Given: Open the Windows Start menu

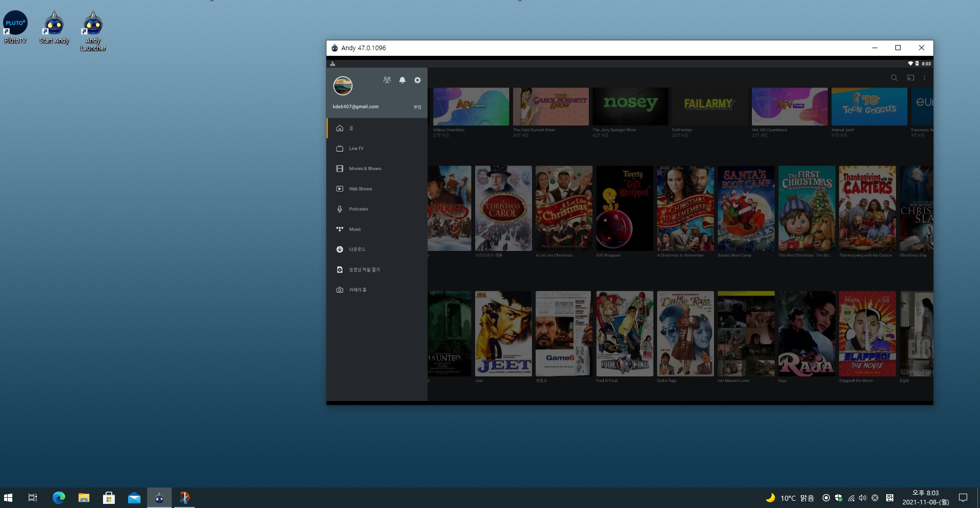Looking at the screenshot, I should point(8,498).
